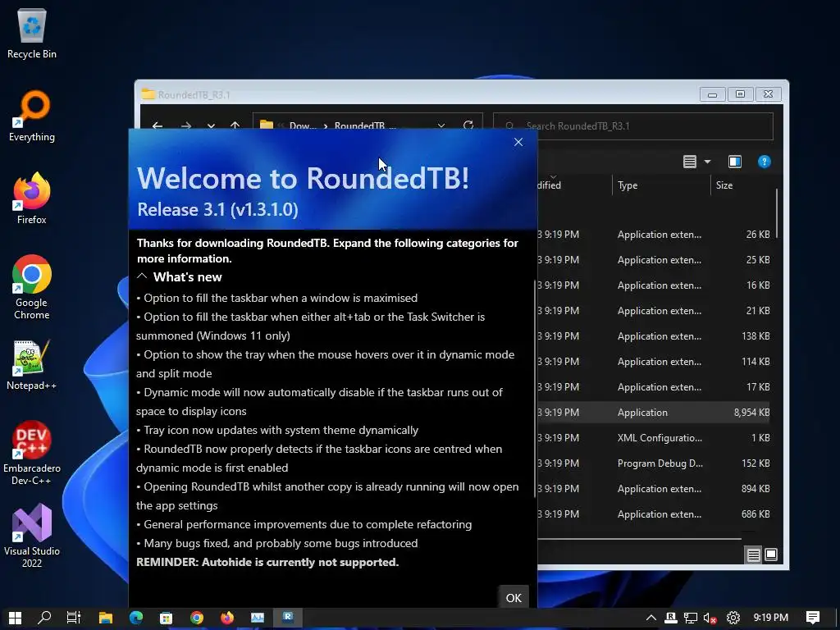The width and height of the screenshot is (840, 630).
Task: Click RoundedTB breadcrumb in address bar
Action: [365, 126]
